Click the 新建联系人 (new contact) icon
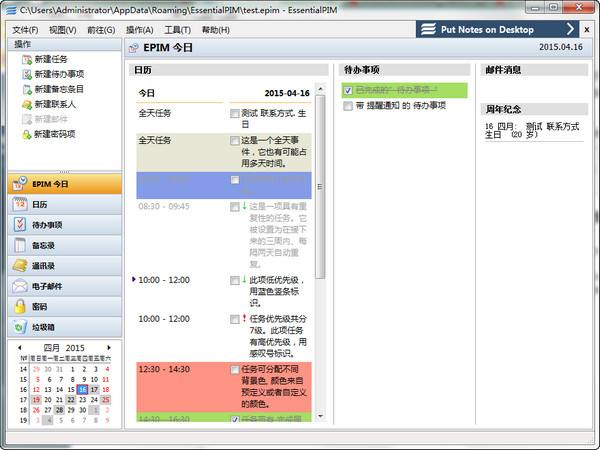This screenshot has width=600, height=450. pyautogui.click(x=27, y=104)
